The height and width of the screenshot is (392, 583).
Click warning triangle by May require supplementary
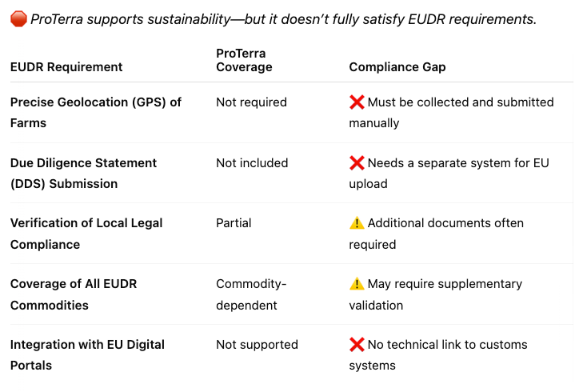pos(357,284)
